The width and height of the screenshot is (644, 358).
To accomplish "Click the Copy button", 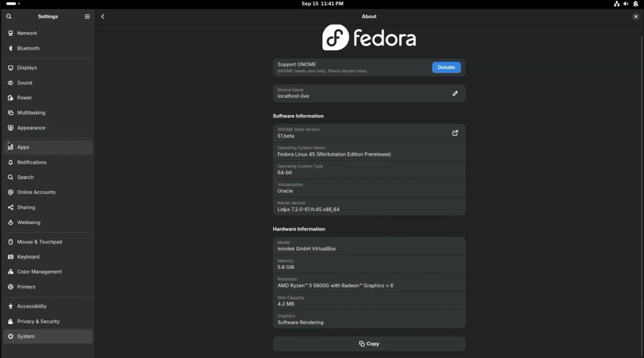I will (369, 344).
